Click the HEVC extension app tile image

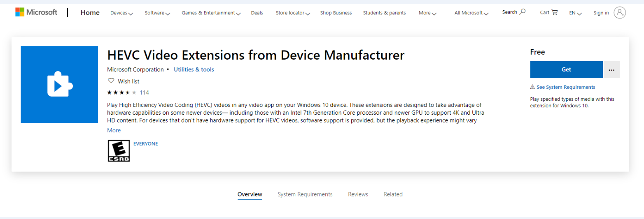[x=59, y=85]
